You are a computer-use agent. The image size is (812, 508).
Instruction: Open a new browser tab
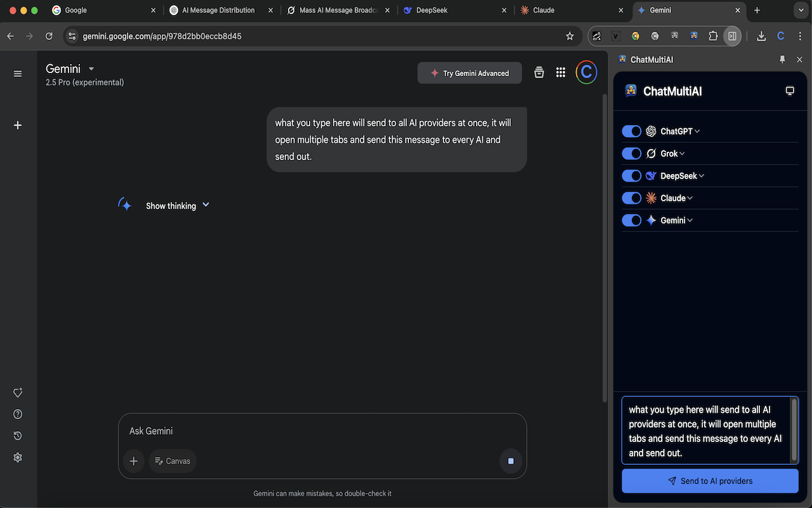757,10
